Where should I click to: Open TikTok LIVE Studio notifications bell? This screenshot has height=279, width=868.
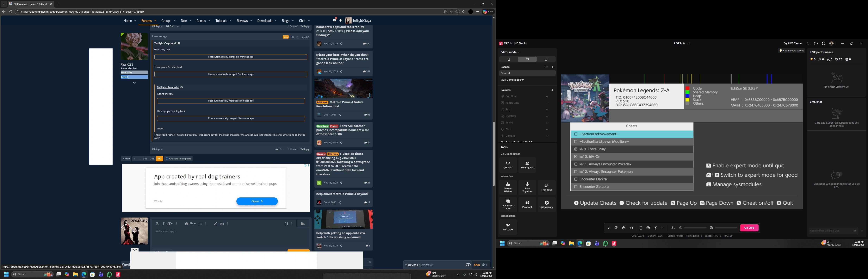(x=808, y=43)
